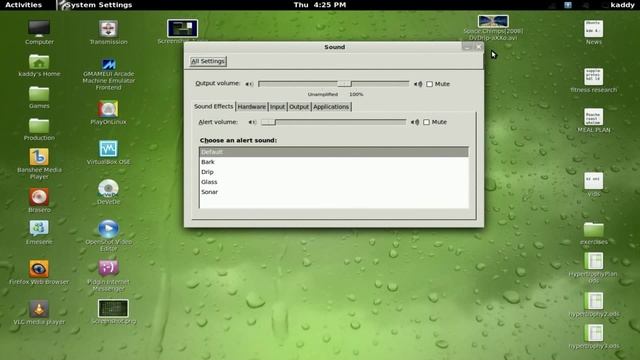The width and height of the screenshot is (640, 360).
Task: Switch to the Applications tab
Action: pos(331,107)
